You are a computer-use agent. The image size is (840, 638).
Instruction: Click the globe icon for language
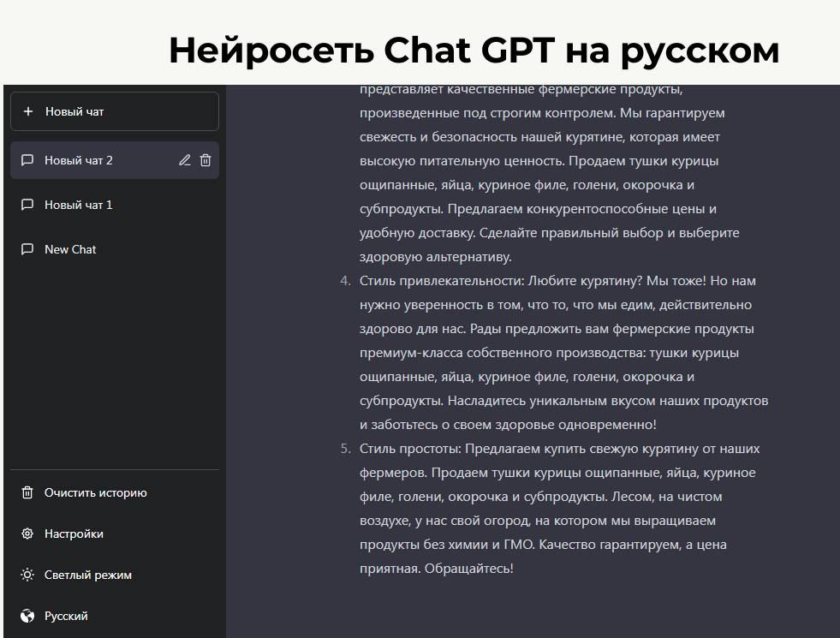click(27, 616)
